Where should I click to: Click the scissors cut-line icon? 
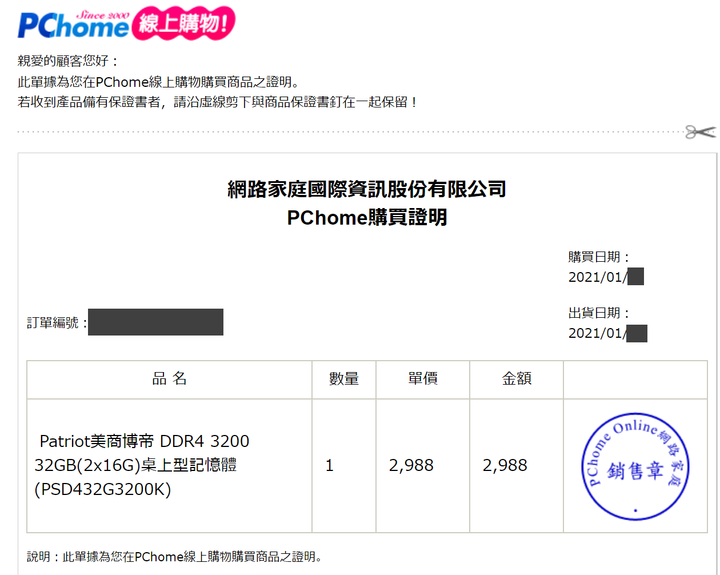tap(700, 132)
